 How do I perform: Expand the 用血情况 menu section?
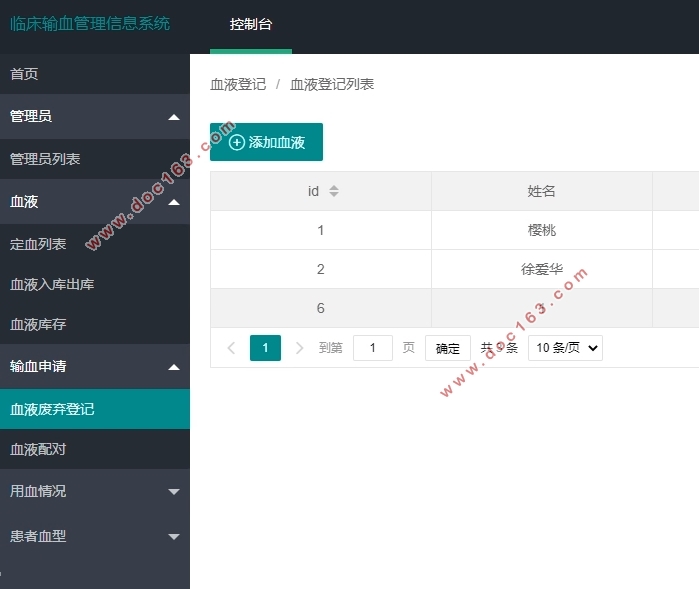click(x=95, y=491)
